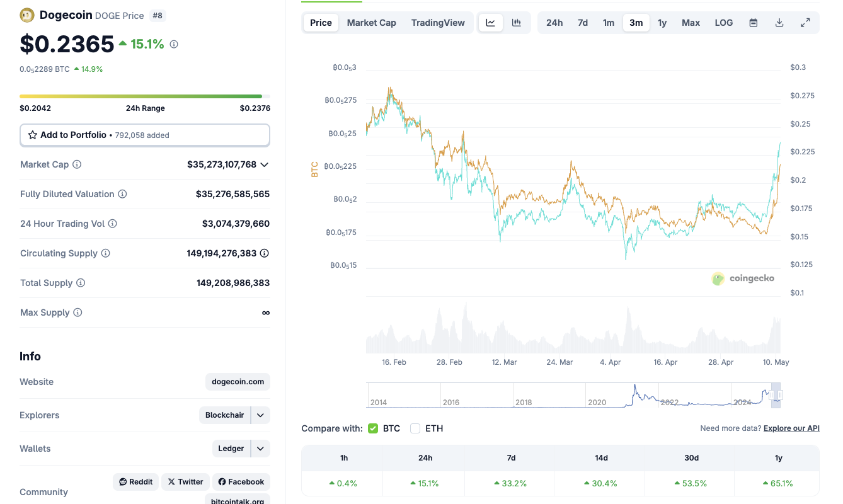Screen dimensions: 843x504
Task: Click the info icon beside 15.1% price change
Action: point(174,44)
